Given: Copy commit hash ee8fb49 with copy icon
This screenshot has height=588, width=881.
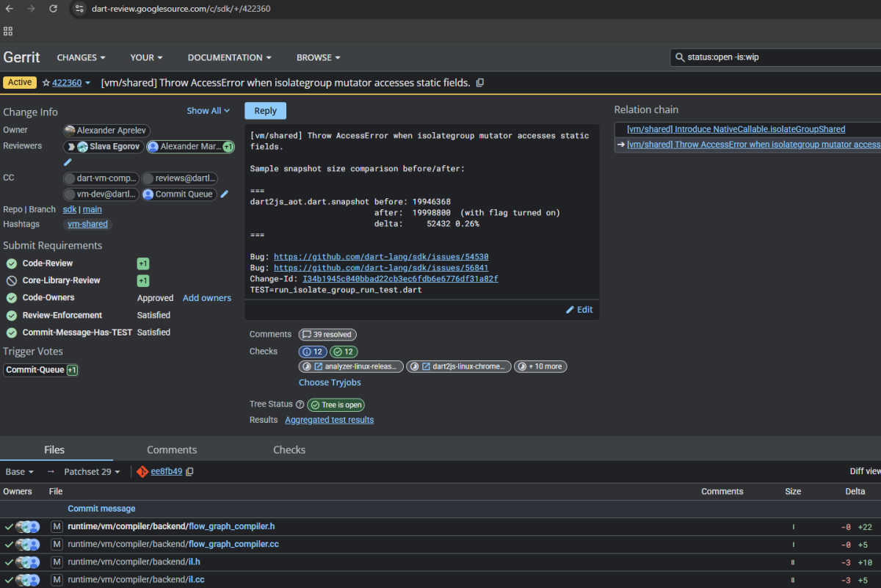Looking at the screenshot, I should pyautogui.click(x=189, y=471).
